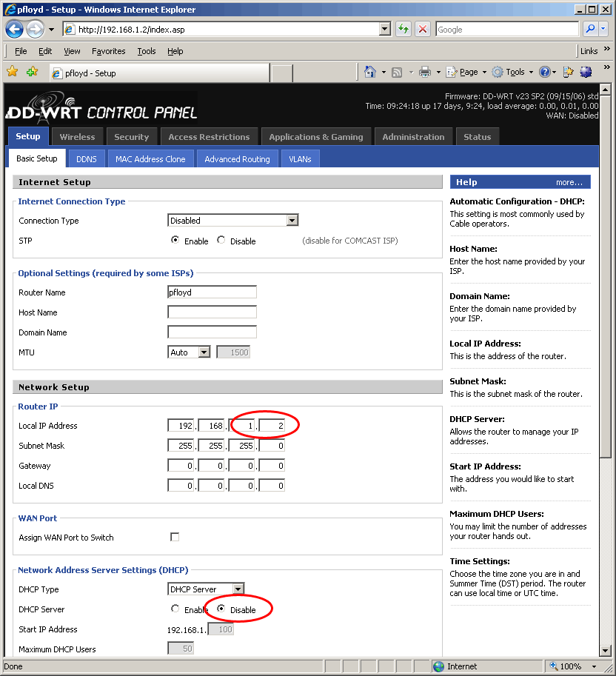
Task: Open the Tools gear toolbar menu
Action: (x=512, y=72)
